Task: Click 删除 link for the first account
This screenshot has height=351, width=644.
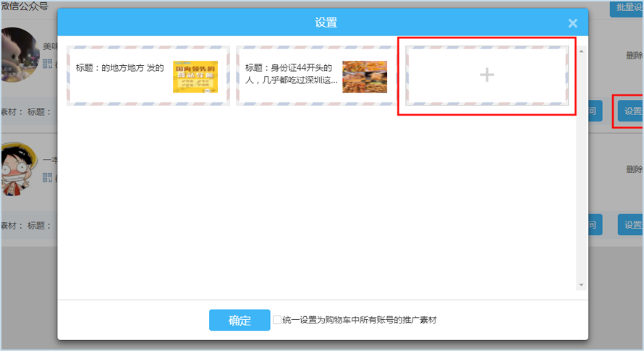Action: click(x=634, y=56)
